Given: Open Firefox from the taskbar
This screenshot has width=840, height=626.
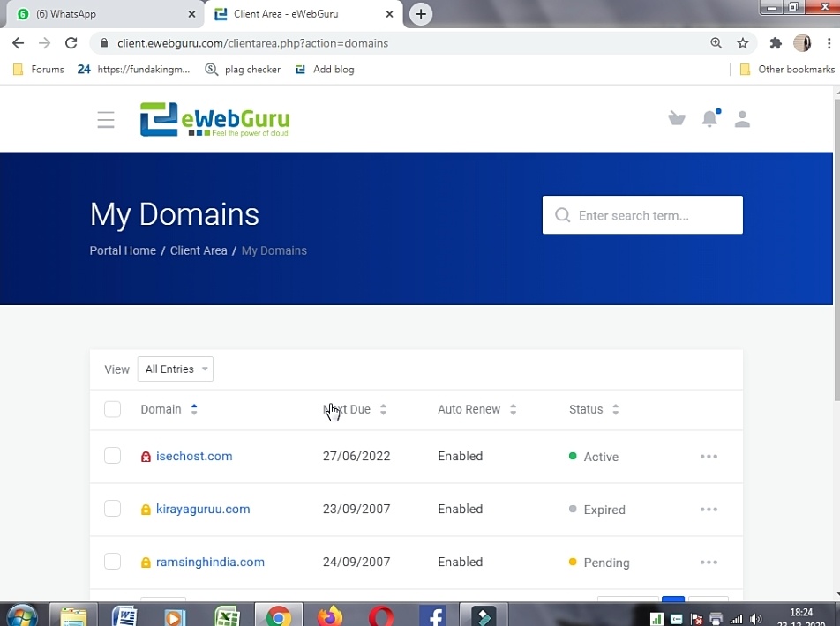Looking at the screenshot, I should click(x=329, y=615).
